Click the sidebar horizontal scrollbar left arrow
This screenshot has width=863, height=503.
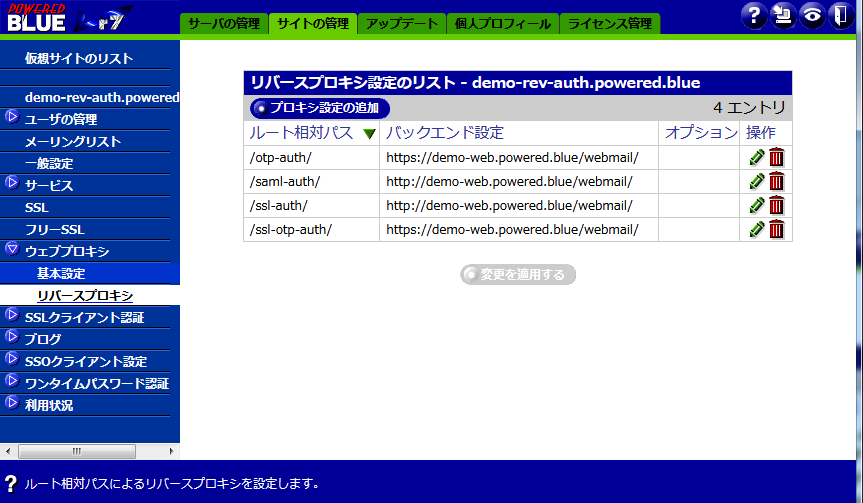(8, 451)
